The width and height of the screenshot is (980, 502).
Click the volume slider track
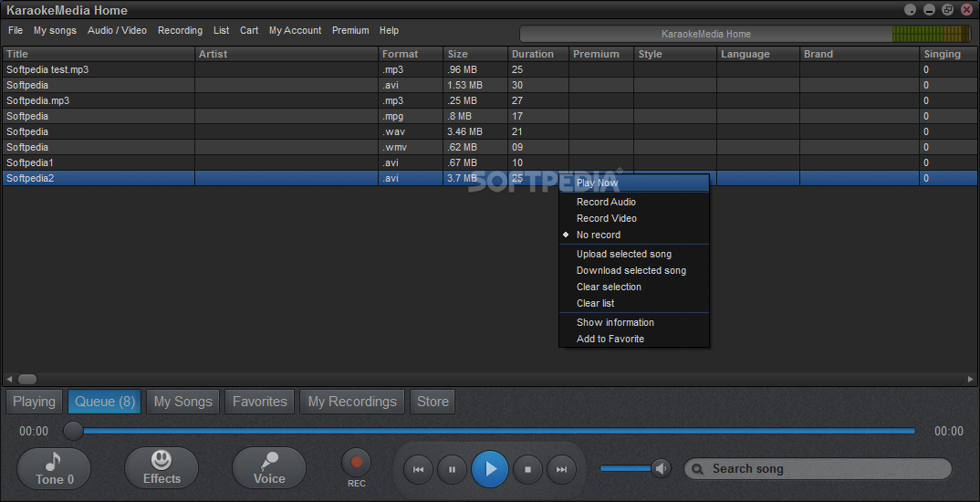pyautogui.click(x=625, y=467)
